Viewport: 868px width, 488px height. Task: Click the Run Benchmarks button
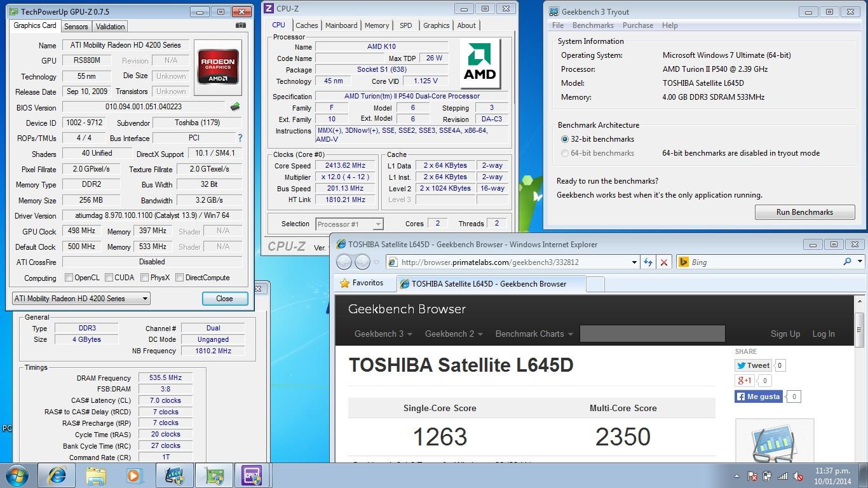tap(804, 212)
